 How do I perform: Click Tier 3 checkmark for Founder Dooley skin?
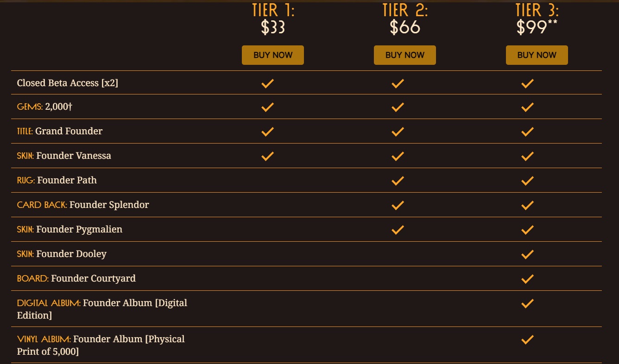(527, 254)
